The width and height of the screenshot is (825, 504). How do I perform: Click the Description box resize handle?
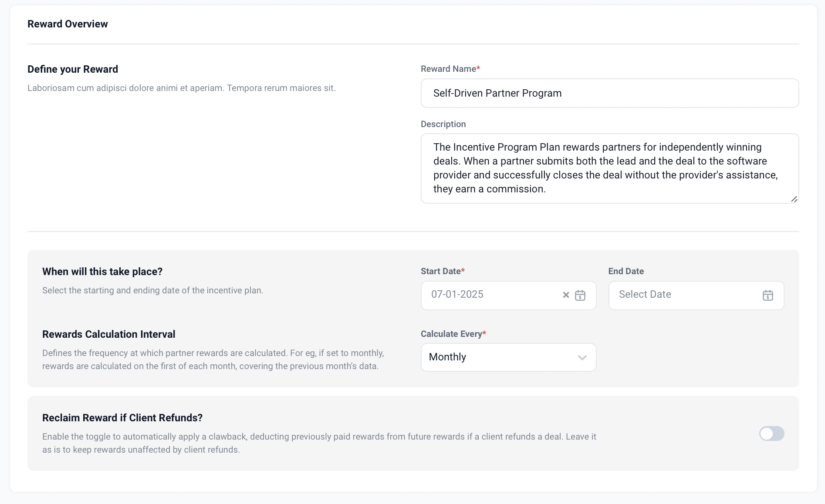(794, 199)
